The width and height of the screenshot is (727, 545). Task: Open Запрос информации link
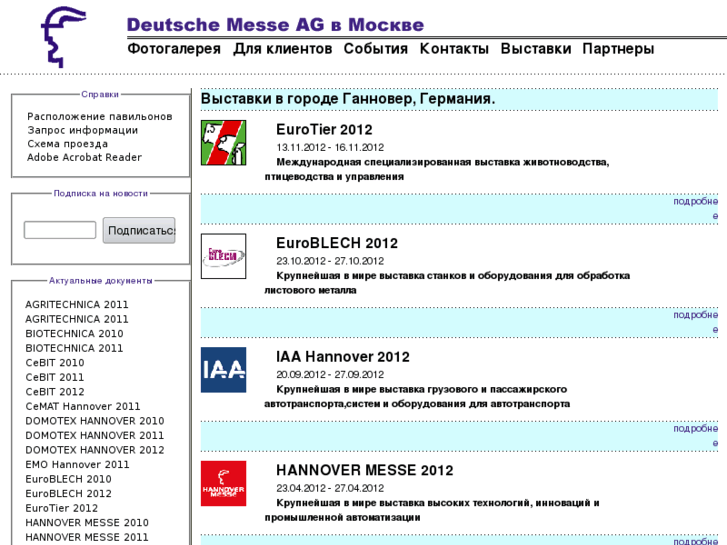point(83,130)
